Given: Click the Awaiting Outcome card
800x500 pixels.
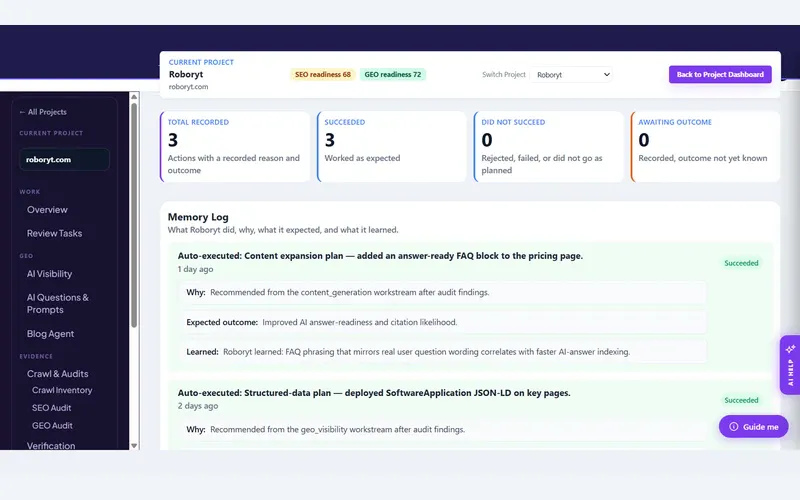Looking at the screenshot, I should (705, 147).
